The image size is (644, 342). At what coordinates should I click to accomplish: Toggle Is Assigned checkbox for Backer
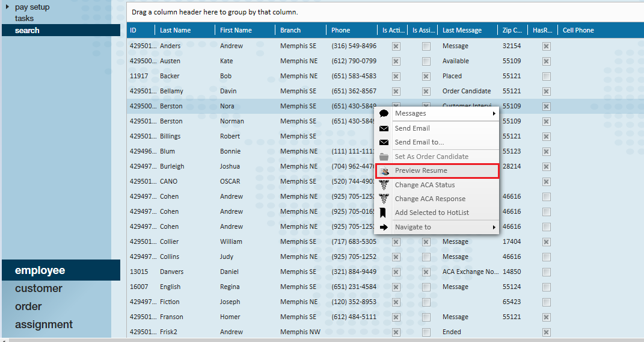click(x=426, y=76)
